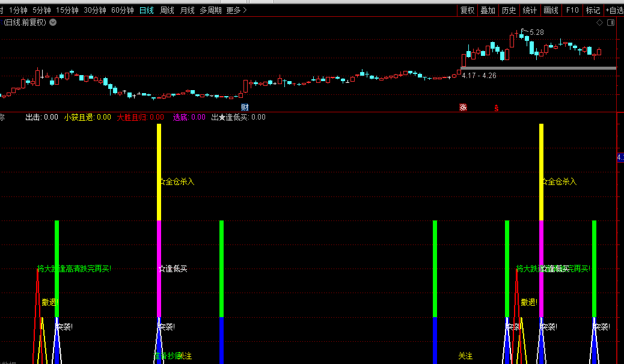Switch to the 周线 weekly tab
Image resolution: width=624 pixels, height=364 pixels.
(x=167, y=10)
